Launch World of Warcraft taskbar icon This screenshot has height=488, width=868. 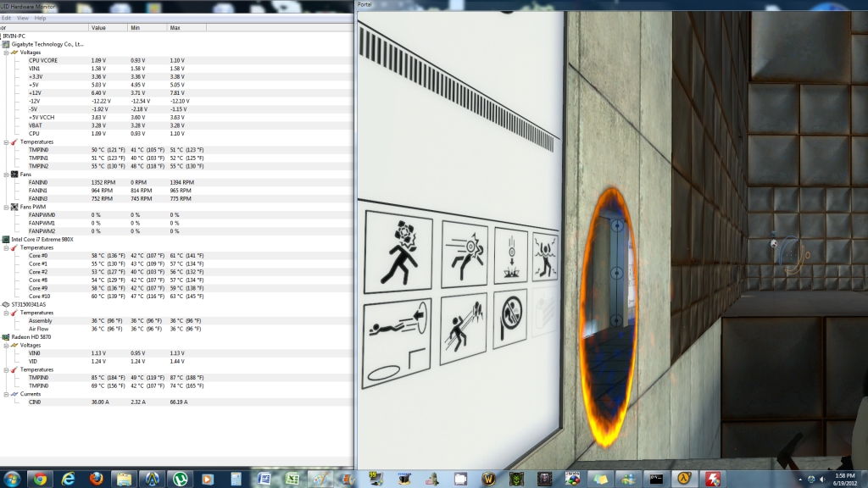point(488,480)
